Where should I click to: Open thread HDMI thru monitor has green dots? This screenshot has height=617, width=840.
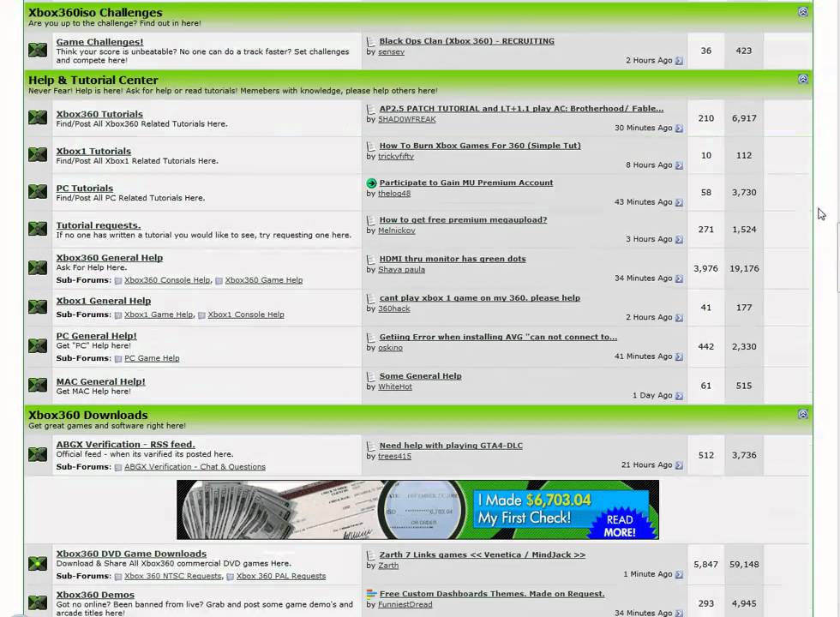pos(453,259)
